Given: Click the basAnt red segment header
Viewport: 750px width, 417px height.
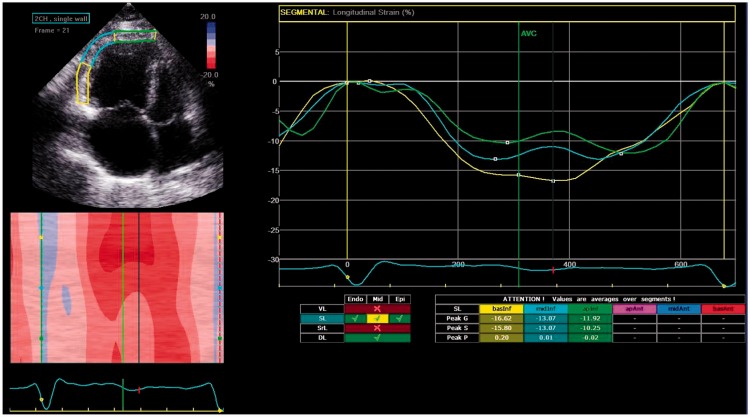Looking at the screenshot, I should pos(723,309).
